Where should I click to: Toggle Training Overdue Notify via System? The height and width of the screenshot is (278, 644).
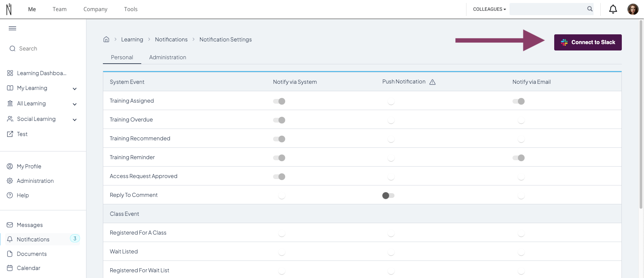(x=279, y=120)
